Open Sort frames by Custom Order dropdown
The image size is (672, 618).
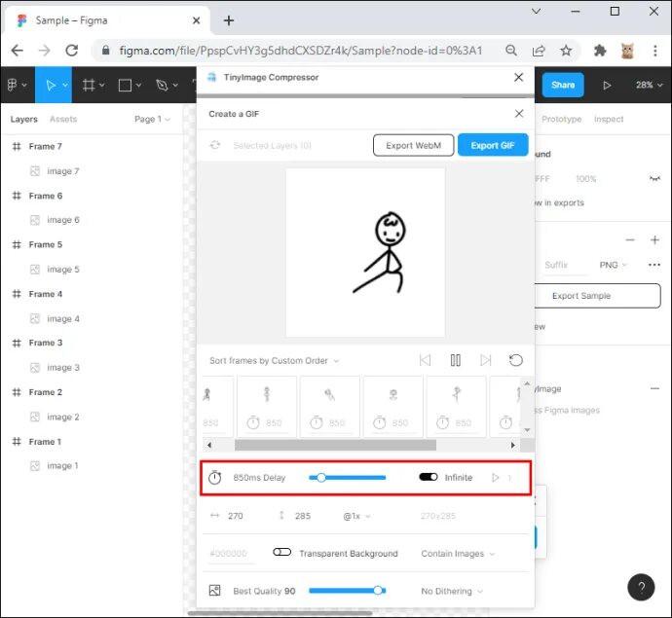tap(274, 361)
